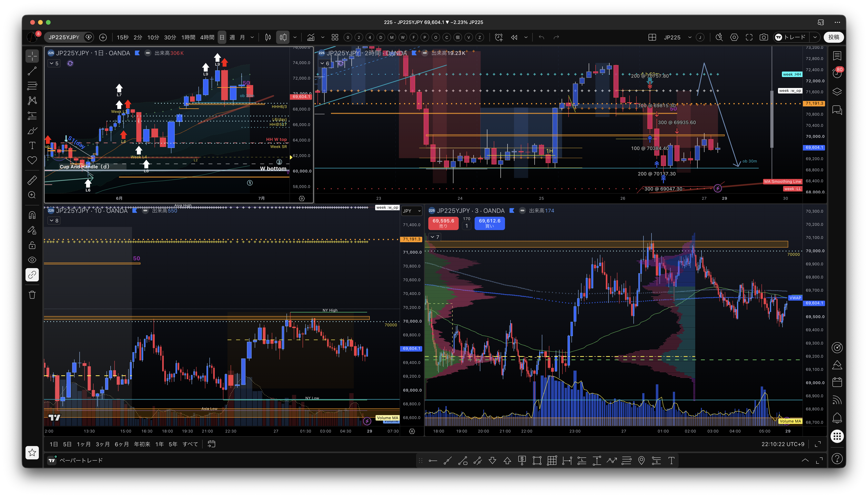Take a chart snapshot with camera icon
The image size is (868, 497).
764,37
